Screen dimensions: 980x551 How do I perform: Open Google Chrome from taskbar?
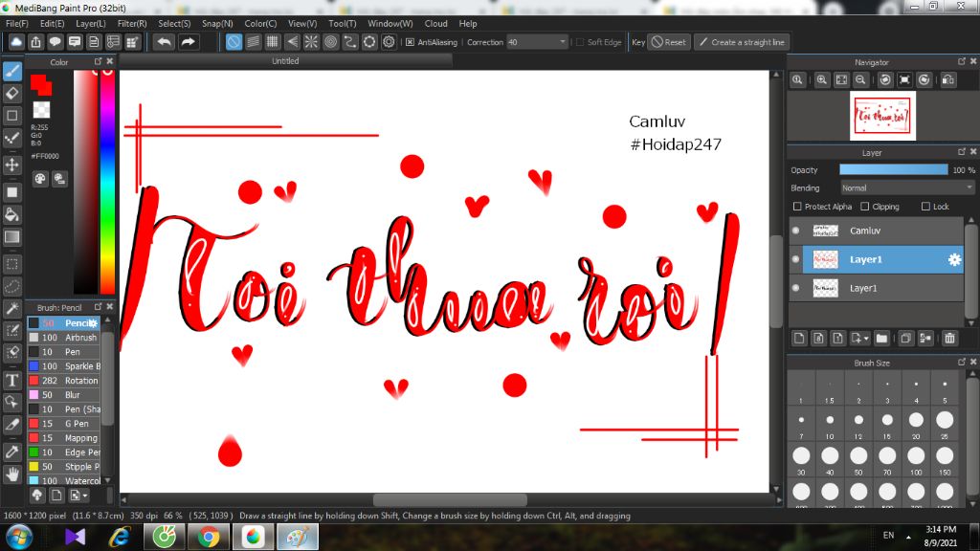[209, 537]
